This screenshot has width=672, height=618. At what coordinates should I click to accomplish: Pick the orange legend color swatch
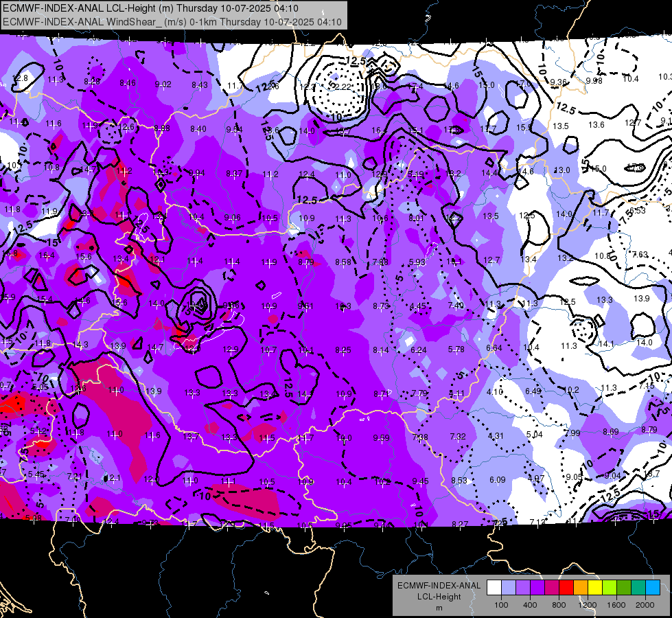(x=580, y=587)
